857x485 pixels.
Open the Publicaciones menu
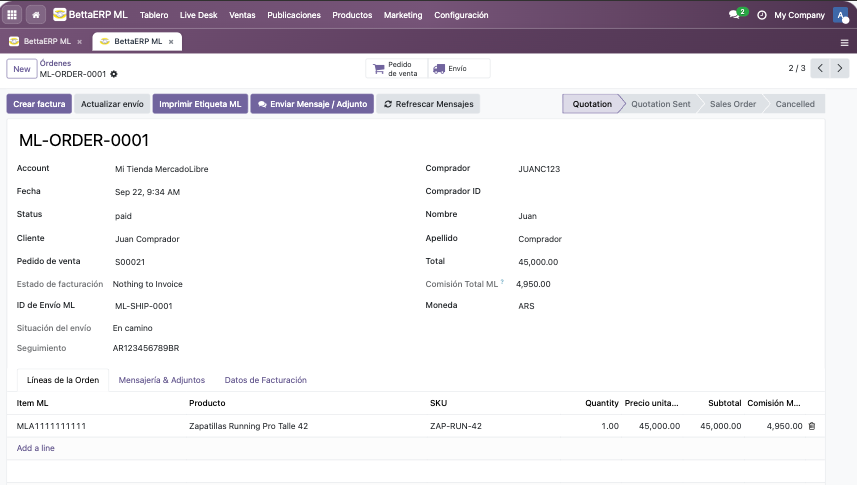pos(294,15)
